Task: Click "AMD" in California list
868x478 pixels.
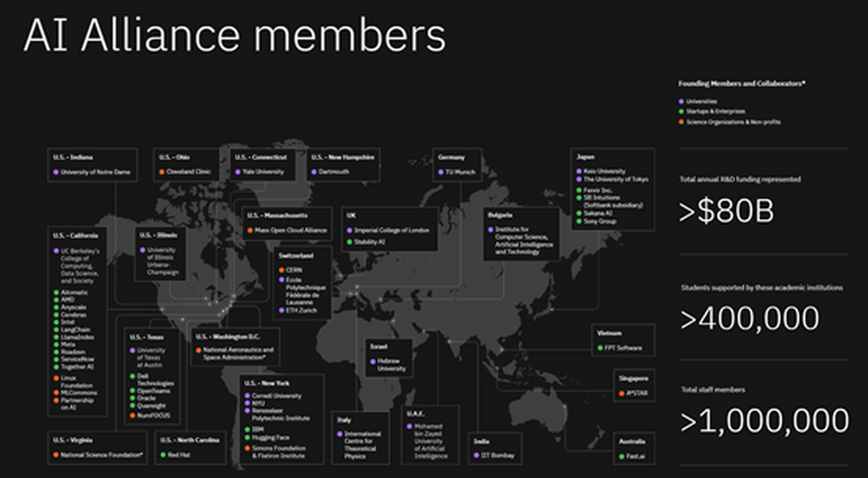Action: pos(68,300)
